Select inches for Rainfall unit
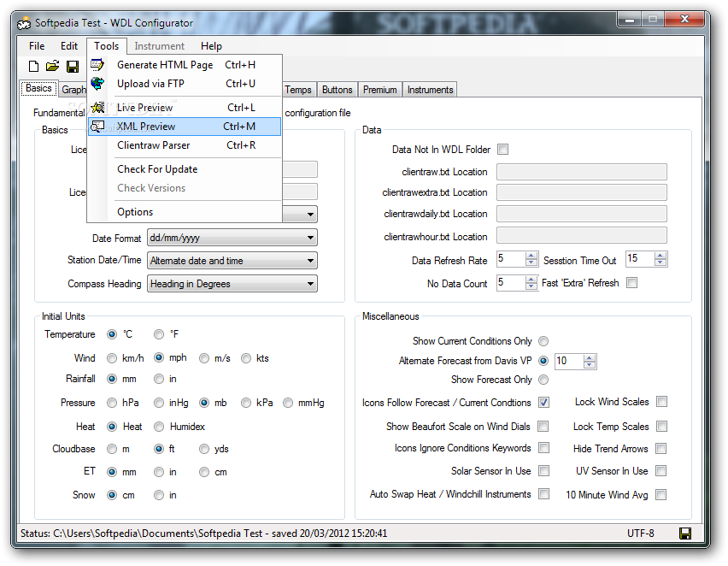This screenshot has width=728, height=566. [x=159, y=380]
